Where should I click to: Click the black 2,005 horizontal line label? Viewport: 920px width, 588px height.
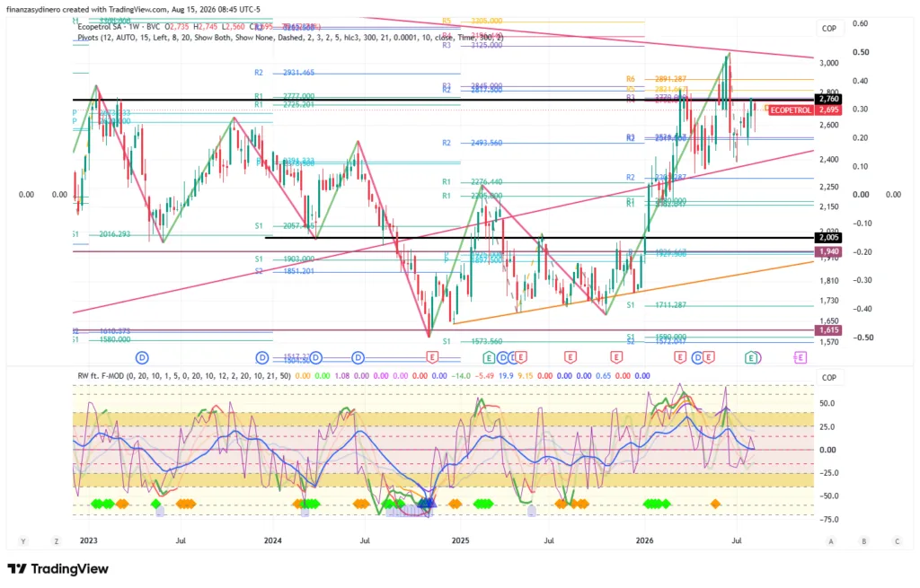(x=828, y=237)
